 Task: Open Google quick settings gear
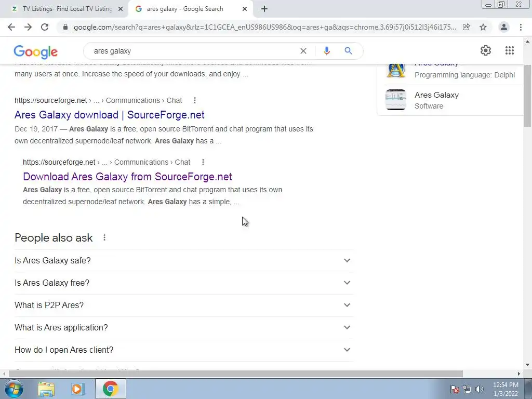pos(486,50)
